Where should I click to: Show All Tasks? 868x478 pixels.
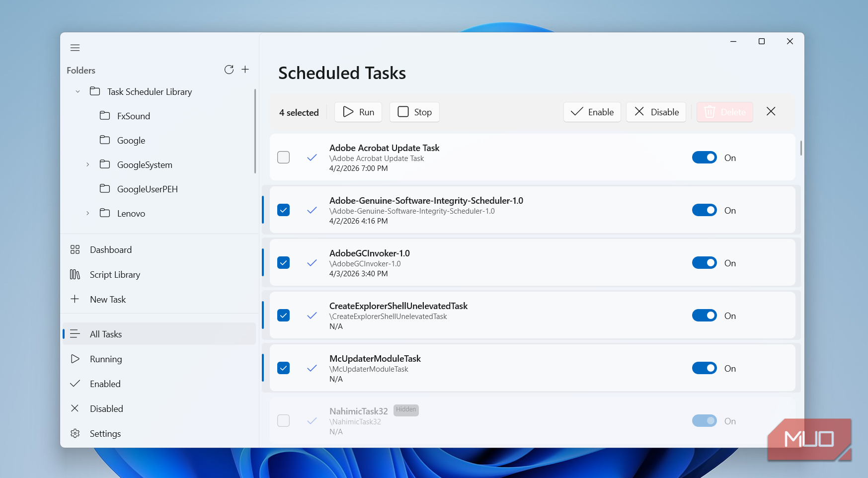(x=159, y=334)
